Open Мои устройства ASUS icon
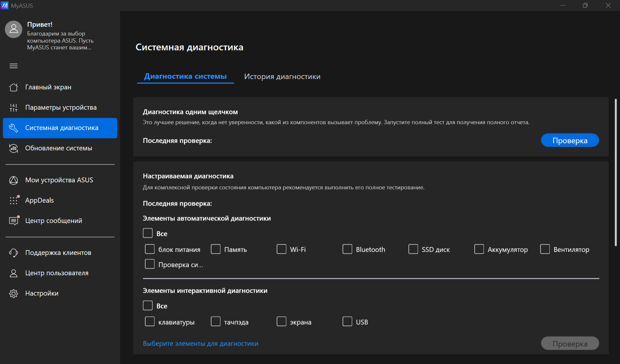 tap(14, 180)
